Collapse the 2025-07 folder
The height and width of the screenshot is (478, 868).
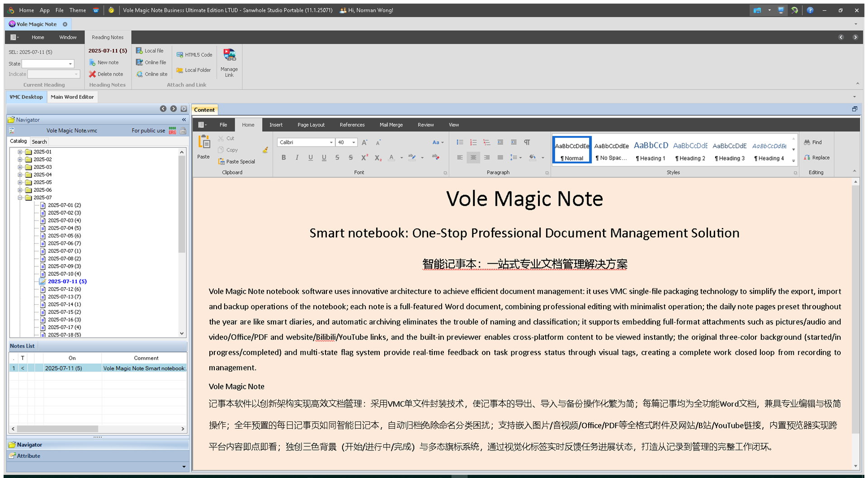20,198
